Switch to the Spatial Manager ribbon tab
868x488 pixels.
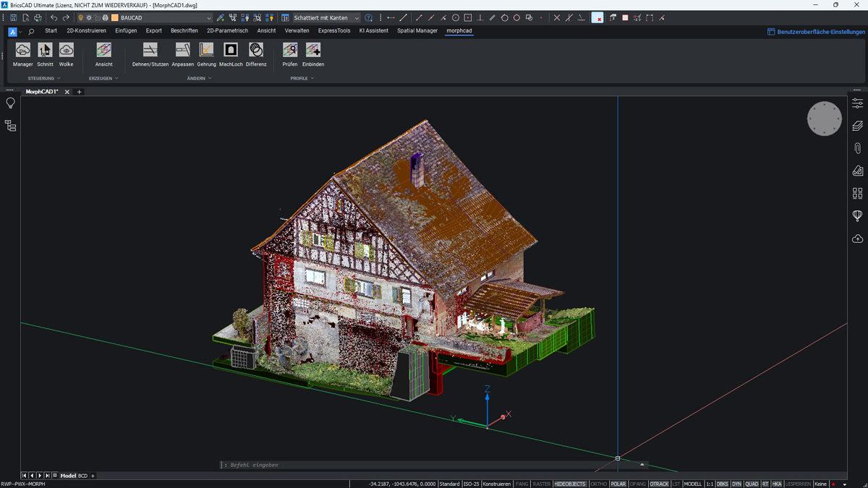(417, 31)
